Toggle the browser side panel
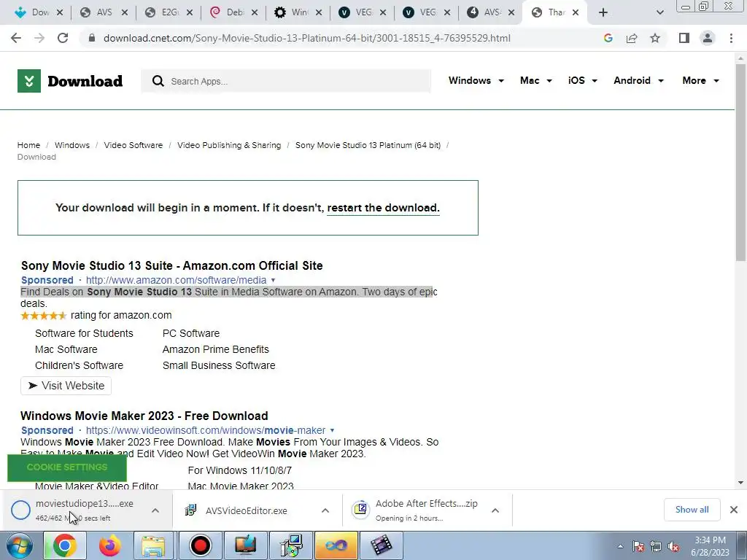The width and height of the screenshot is (747, 560). pyautogui.click(x=684, y=38)
